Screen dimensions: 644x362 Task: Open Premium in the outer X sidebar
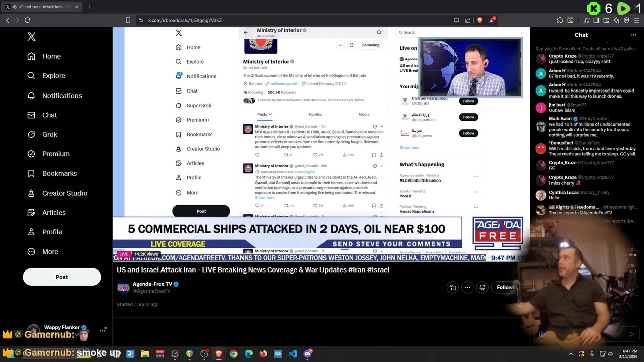click(48, 154)
